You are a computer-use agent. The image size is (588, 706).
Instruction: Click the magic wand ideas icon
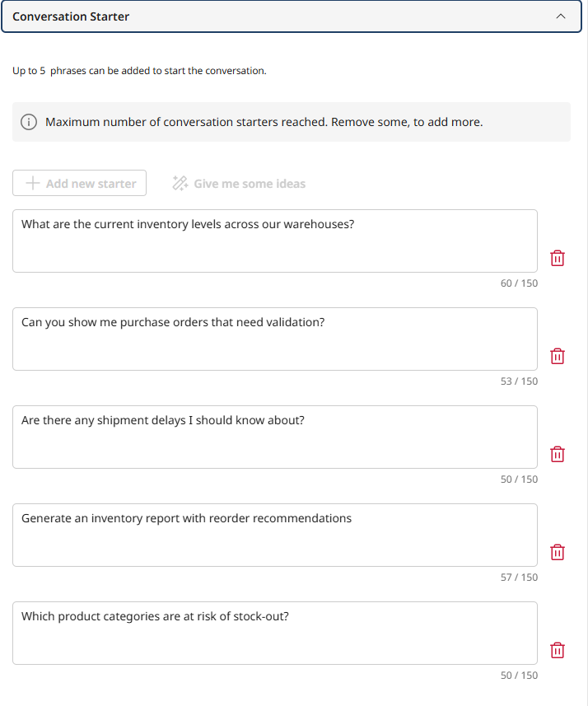[x=180, y=183]
